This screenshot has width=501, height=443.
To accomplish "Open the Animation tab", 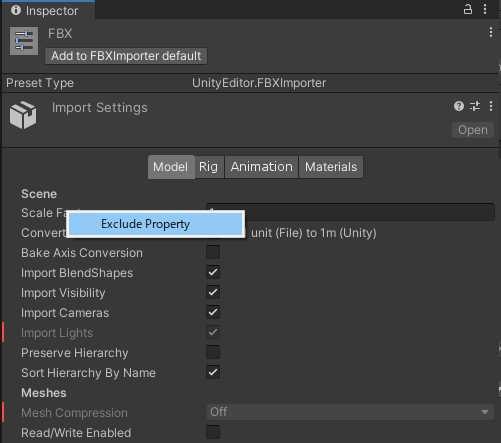I will [261, 167].
